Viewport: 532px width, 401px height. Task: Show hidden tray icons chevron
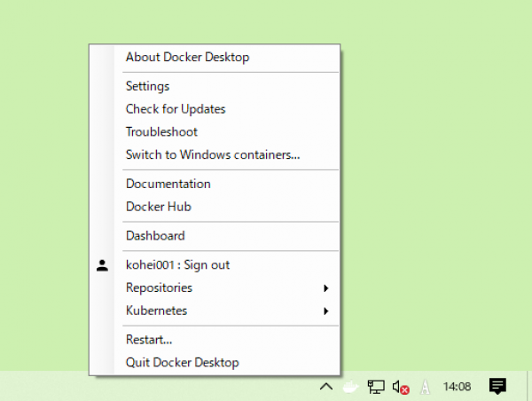(x=326, y=386)
